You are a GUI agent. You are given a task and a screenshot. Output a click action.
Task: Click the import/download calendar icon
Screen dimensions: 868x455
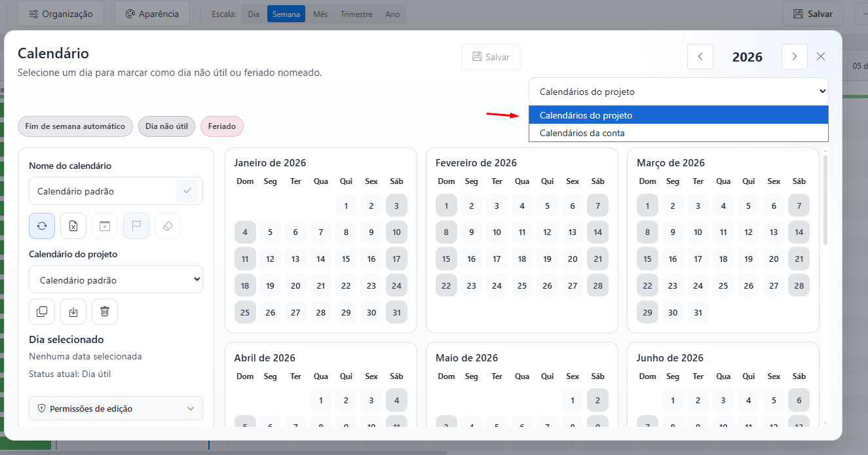pyautogui.click(x=73, y=312)
